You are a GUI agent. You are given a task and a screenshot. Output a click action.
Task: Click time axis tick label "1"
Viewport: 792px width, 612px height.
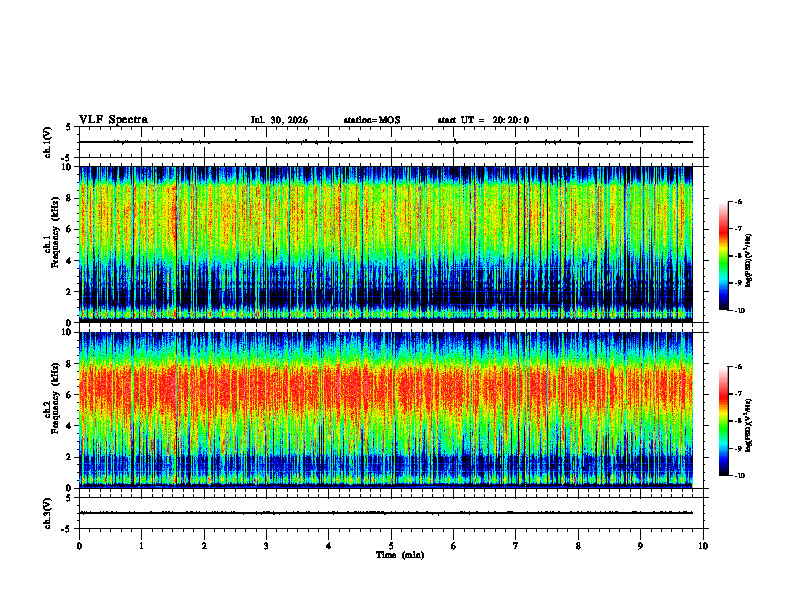point(142,546)
